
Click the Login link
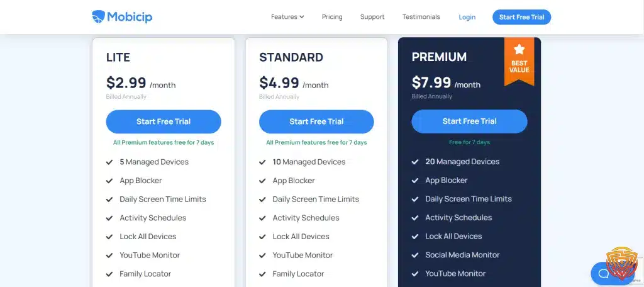[x=467, y=17]
